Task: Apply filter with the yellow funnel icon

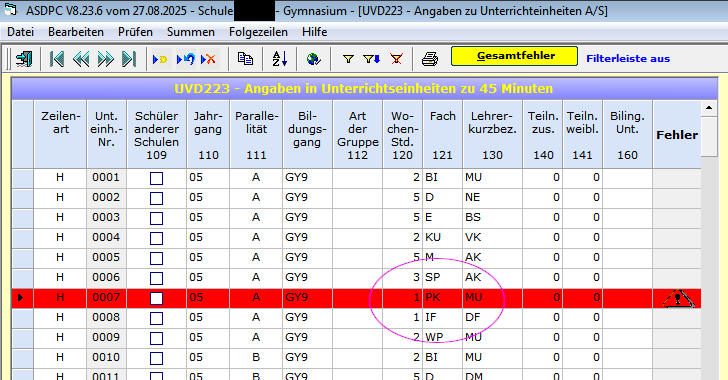Action: [x=348, y=59]
